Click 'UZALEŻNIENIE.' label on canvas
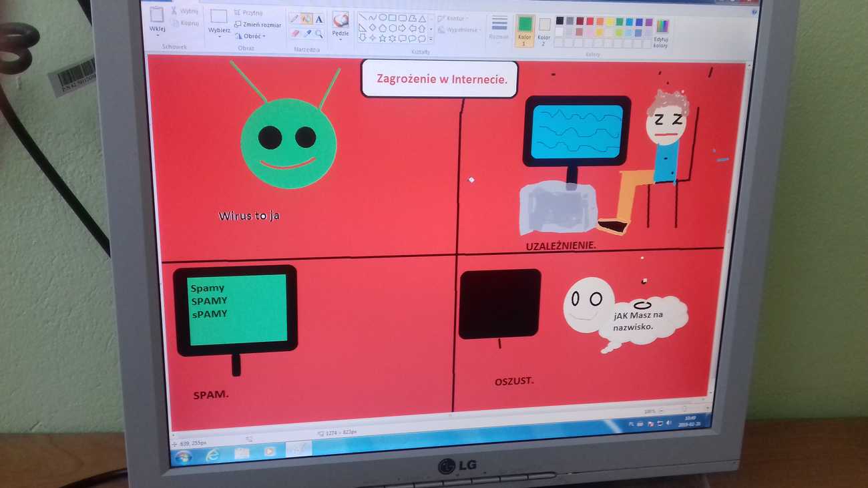 pos(561,246)
